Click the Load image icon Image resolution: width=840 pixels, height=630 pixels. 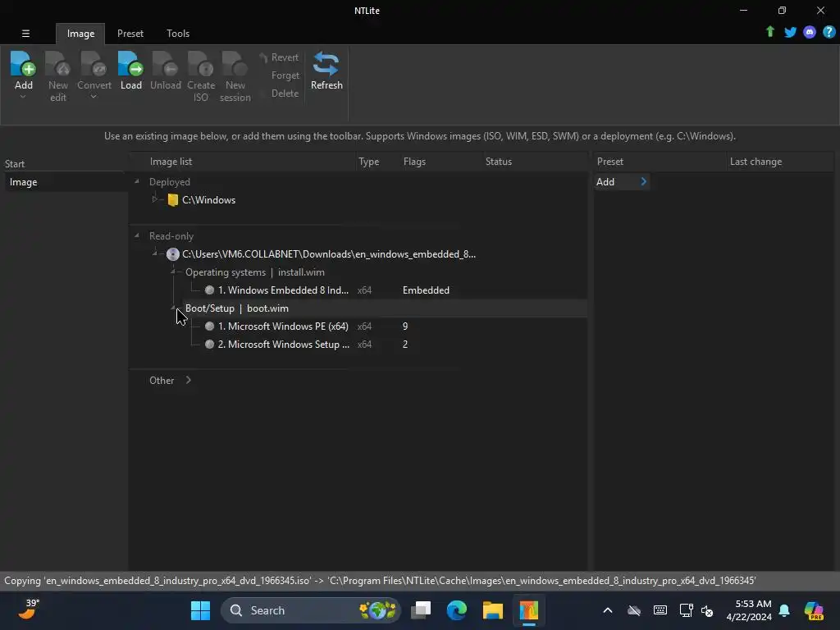pos(130,64)
